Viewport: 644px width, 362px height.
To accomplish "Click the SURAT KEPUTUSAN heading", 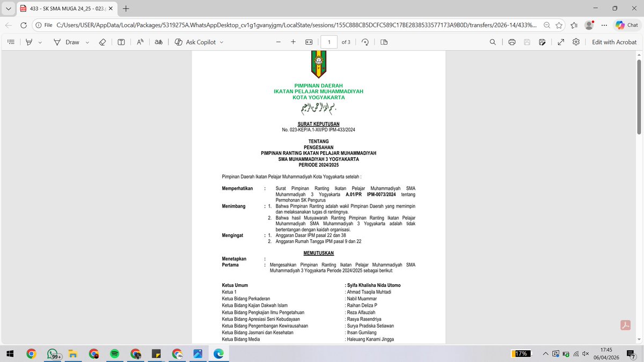I will [318, 124].
